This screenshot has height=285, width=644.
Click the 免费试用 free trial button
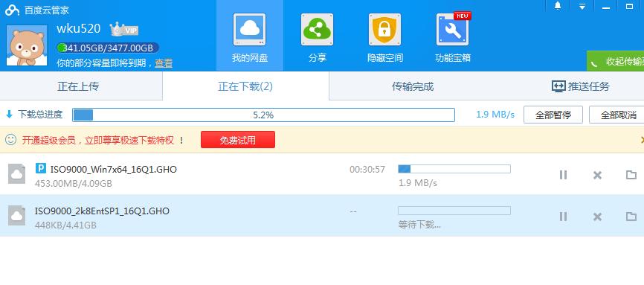point(238,140)
